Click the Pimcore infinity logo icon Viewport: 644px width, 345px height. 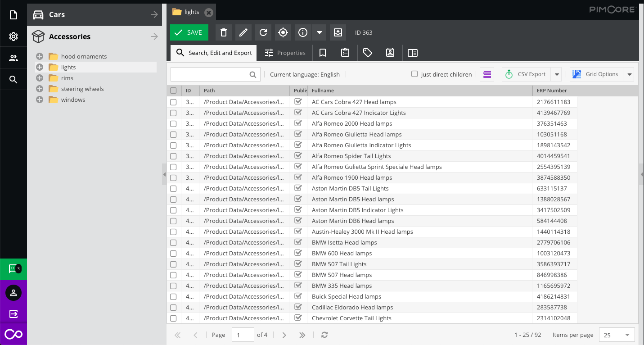[x=14, y=334]
